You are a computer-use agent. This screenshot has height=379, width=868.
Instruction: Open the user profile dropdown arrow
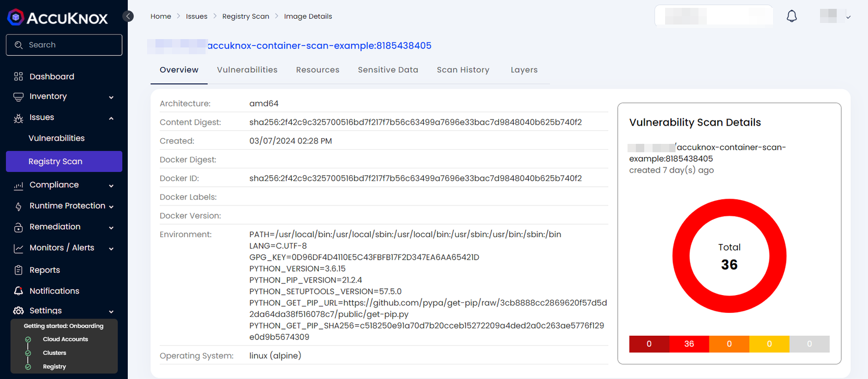[848, 17]
